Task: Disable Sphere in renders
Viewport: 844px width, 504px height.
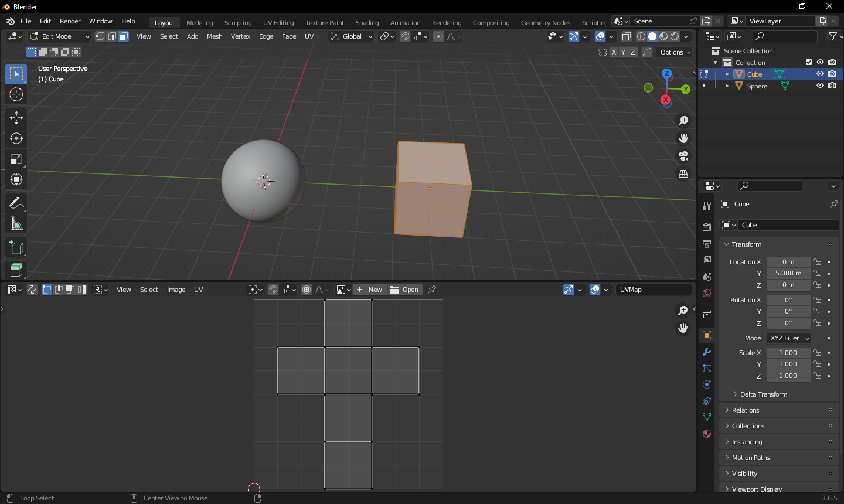Action: tap(832, 86)
